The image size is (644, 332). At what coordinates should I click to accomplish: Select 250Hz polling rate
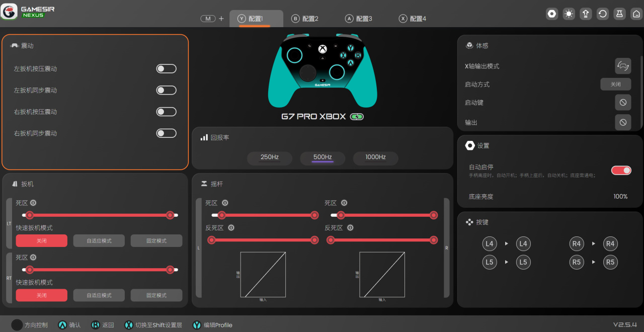click(x=270, y=158)
